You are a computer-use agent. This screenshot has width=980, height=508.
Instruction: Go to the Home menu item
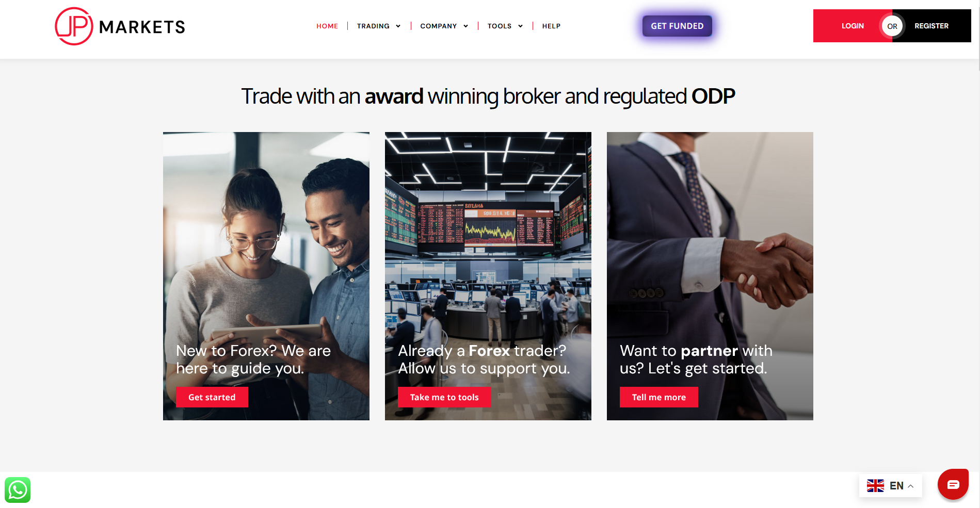click(x=327, y=26)
